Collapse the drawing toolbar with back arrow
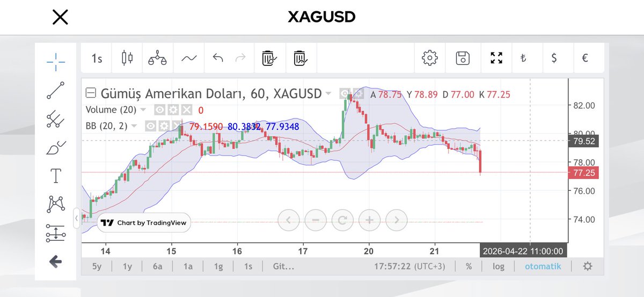Image resolution: width=644 pixels, height=297 pixels. (55, 262)
